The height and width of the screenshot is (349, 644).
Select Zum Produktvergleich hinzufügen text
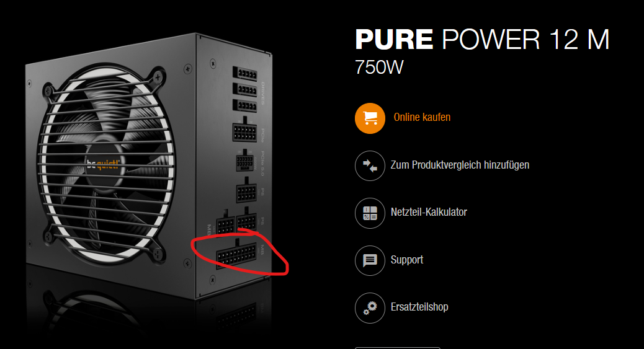click(x=460, y=165)
